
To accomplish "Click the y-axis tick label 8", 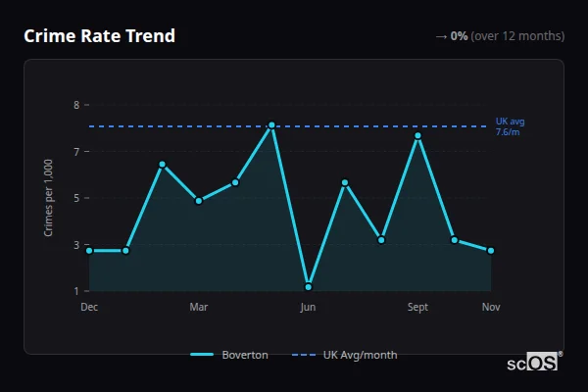I will pos(76,105).
